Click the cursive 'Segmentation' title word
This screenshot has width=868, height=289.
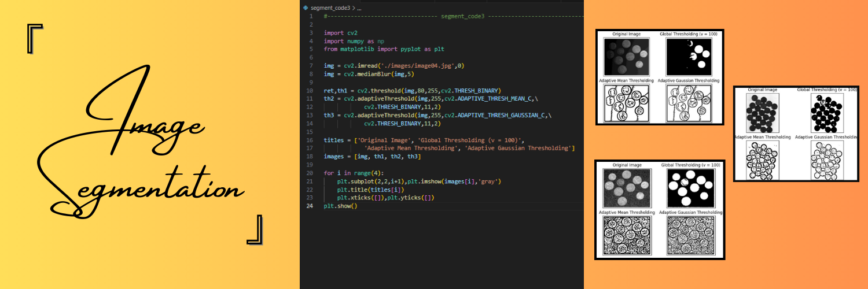coord(145,185)
